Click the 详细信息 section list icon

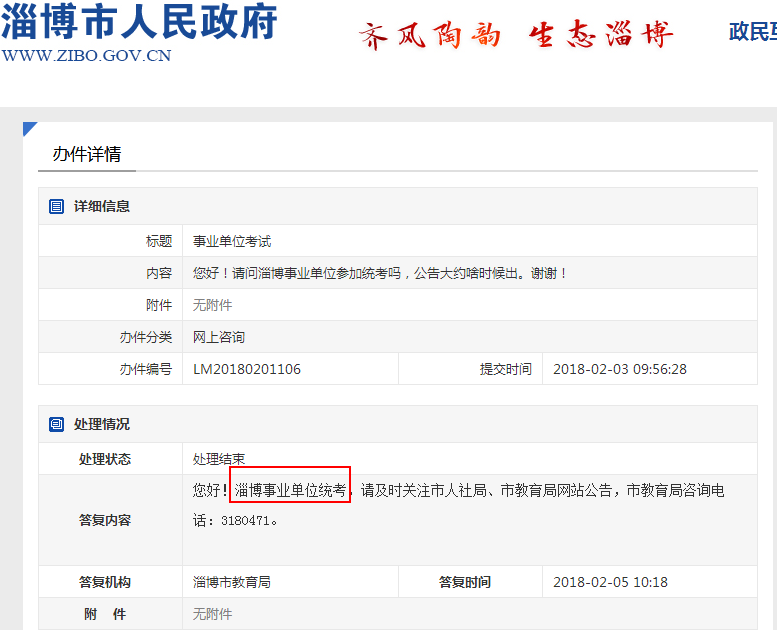point(56,206)
